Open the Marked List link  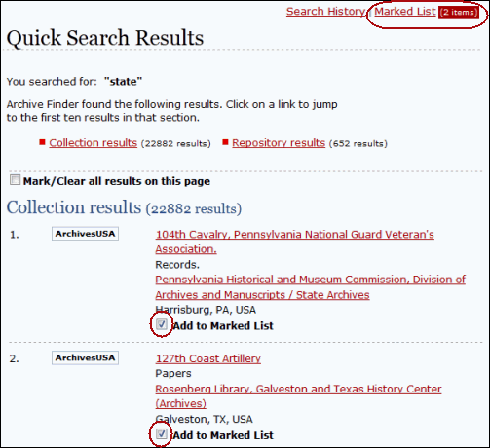pyautogui.click(x=405, y=12)
